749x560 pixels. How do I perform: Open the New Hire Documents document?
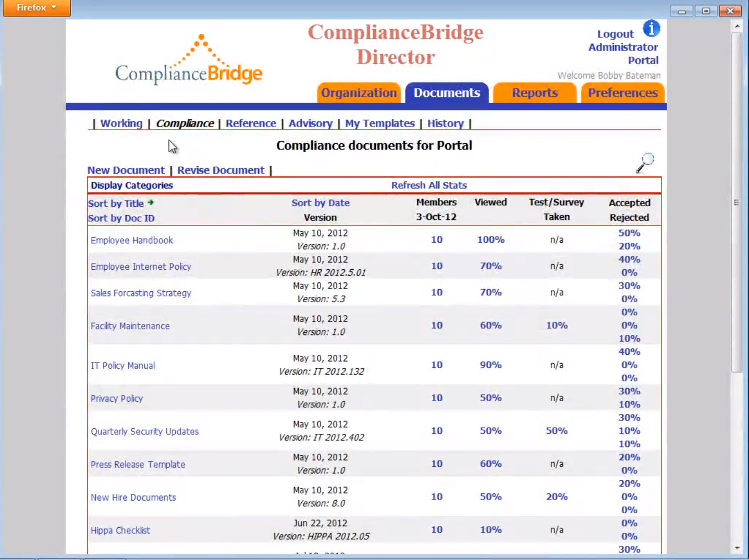point(133,497)
